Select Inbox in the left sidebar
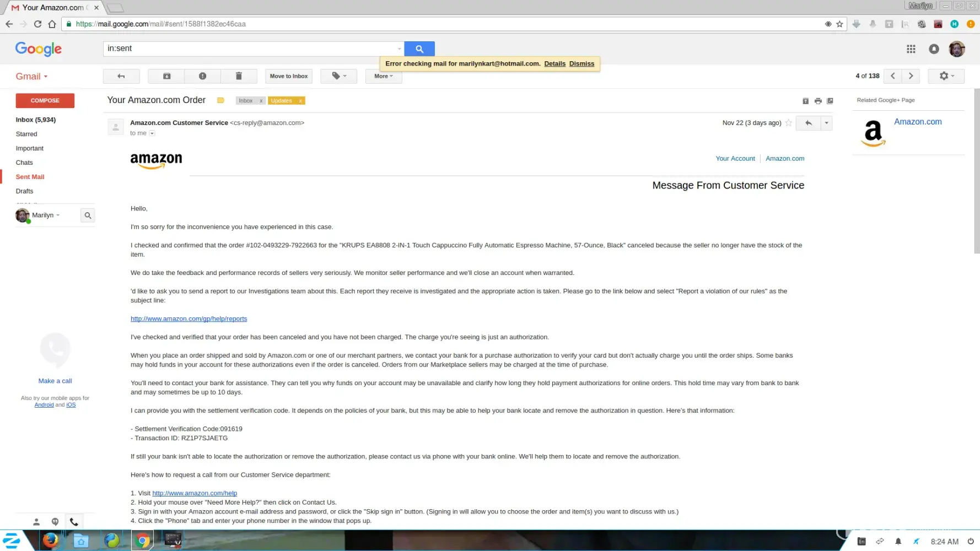The height and width of the screenshot is (551, 980). click(35, 120)
